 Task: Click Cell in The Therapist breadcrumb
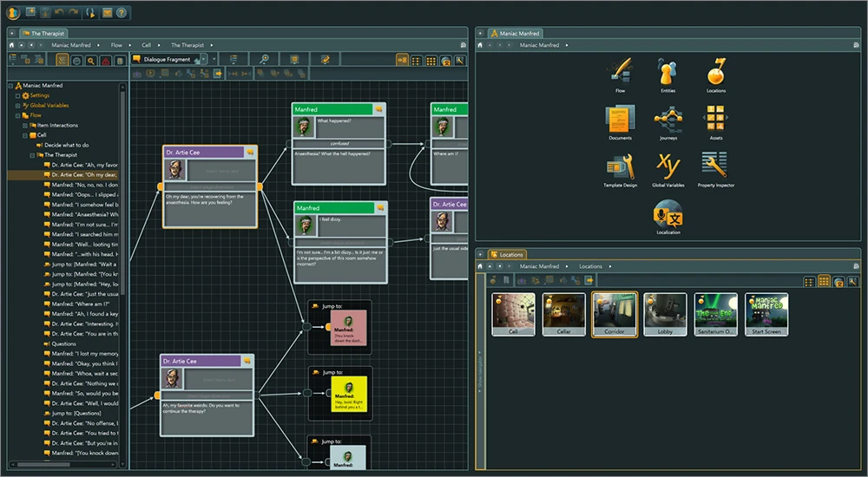point(146,45)
